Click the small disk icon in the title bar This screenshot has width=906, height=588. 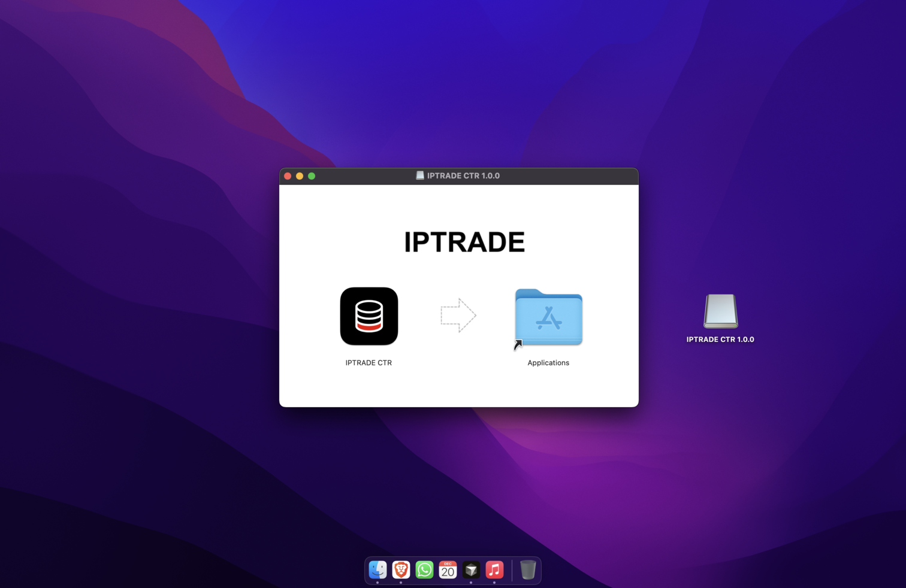pos(419,175)
